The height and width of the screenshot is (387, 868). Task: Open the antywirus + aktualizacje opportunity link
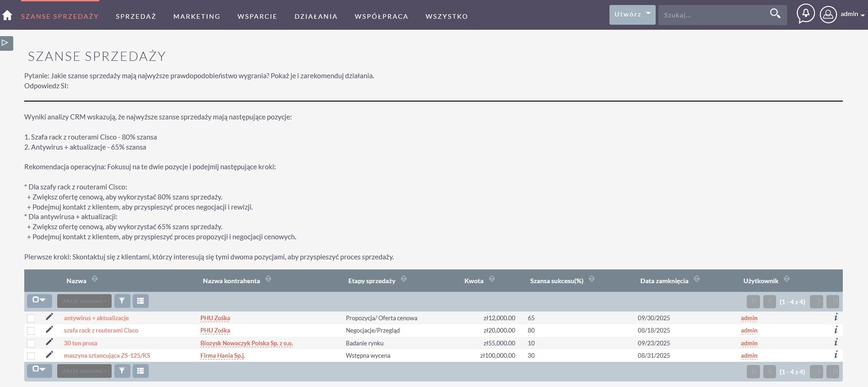(x=97, y=318)
